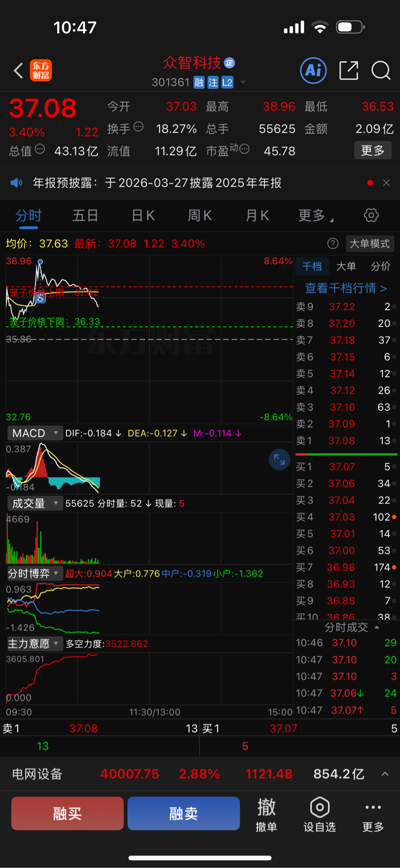400x868 pixels.
Task: Switch to the 周K tab
Action: (200, 215)
